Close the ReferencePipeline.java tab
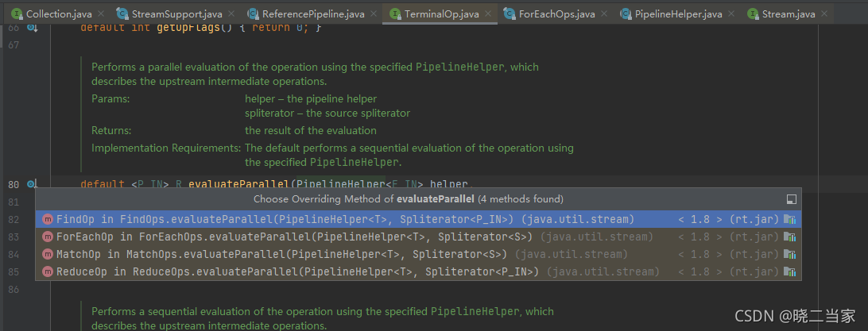 373,13
